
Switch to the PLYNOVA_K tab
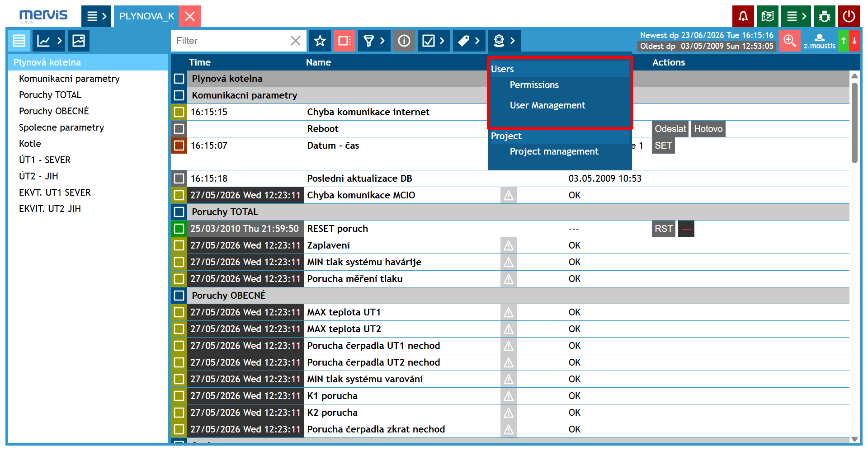[146, 16]
